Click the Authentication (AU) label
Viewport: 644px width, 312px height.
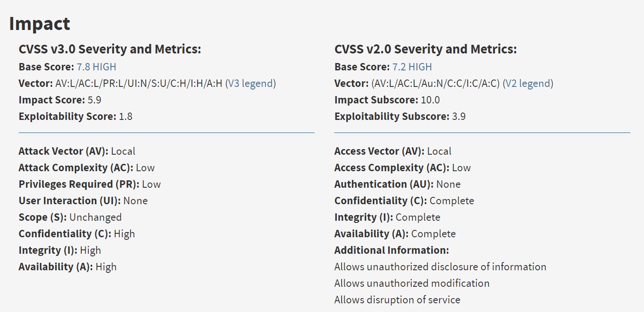click(383, 184)
